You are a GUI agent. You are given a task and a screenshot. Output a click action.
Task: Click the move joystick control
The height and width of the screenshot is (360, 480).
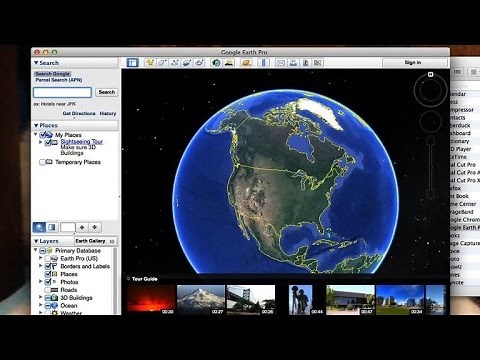[x=430, y=122]
